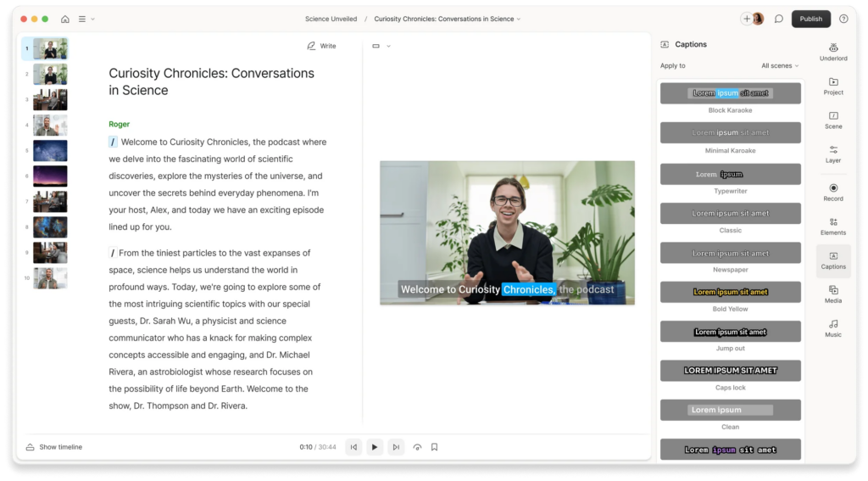Viewport: 868px width, 481px height.
Task: Select scene 10 thumbnail
Action: click(x=50, y=278)
